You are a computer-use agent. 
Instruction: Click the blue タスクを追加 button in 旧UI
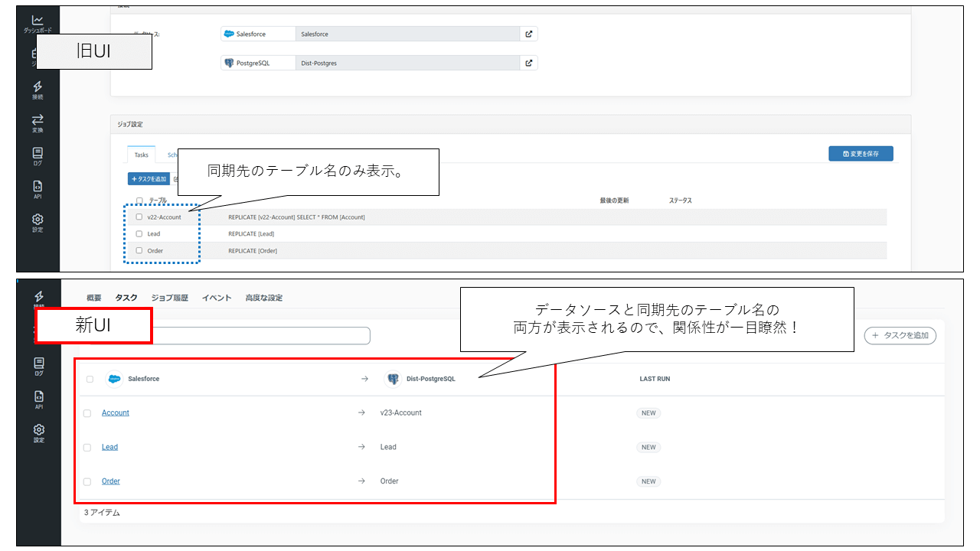point(149,179)
